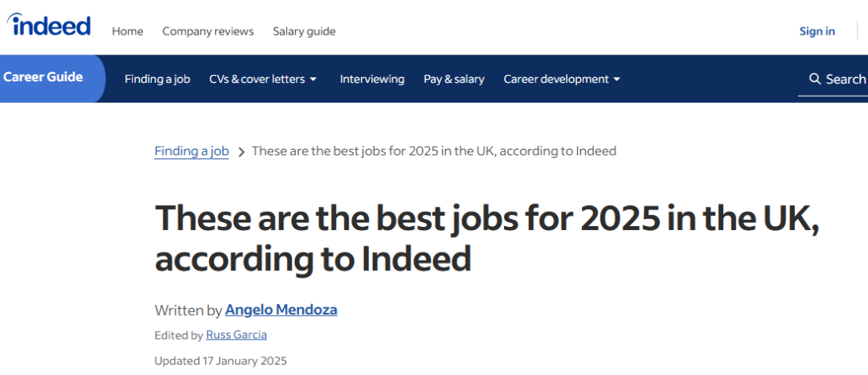
Task: Expand the CVs & cover letters dropdown arrow
Action: click(x=313, y=80)
